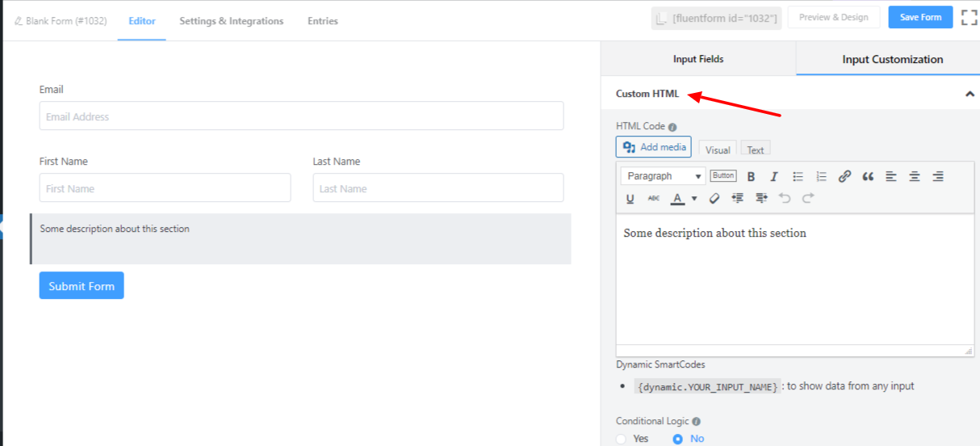Click the underline icon
Screen dimensions: 980x446
pos(630,198)
